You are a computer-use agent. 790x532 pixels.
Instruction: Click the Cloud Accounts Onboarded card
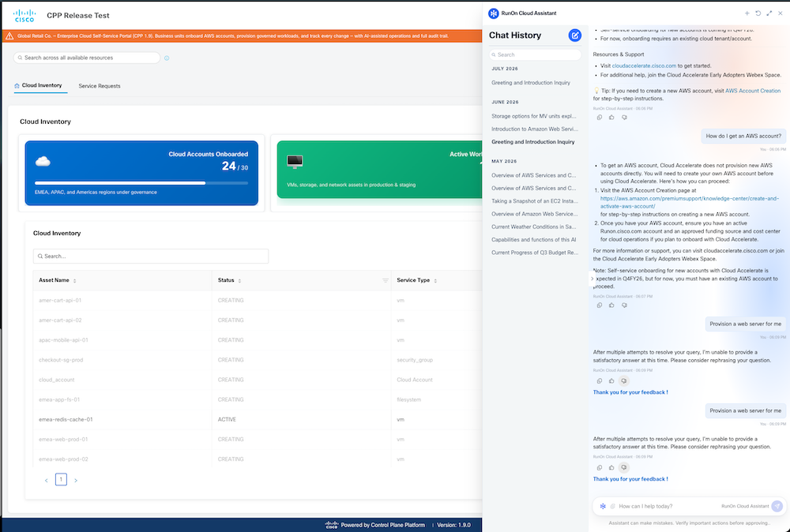tap(141, 173)
